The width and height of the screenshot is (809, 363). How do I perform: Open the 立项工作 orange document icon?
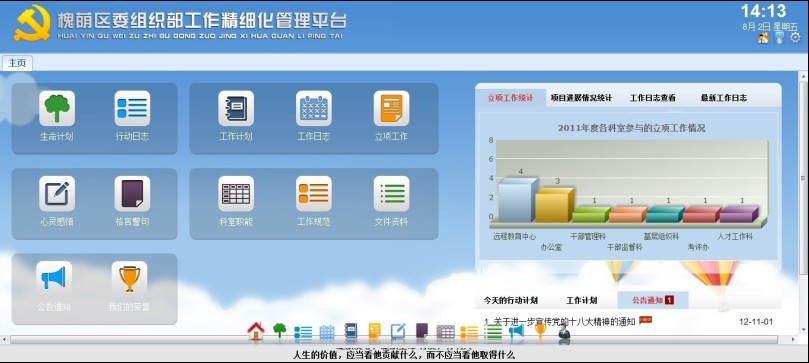click(391, 108)
